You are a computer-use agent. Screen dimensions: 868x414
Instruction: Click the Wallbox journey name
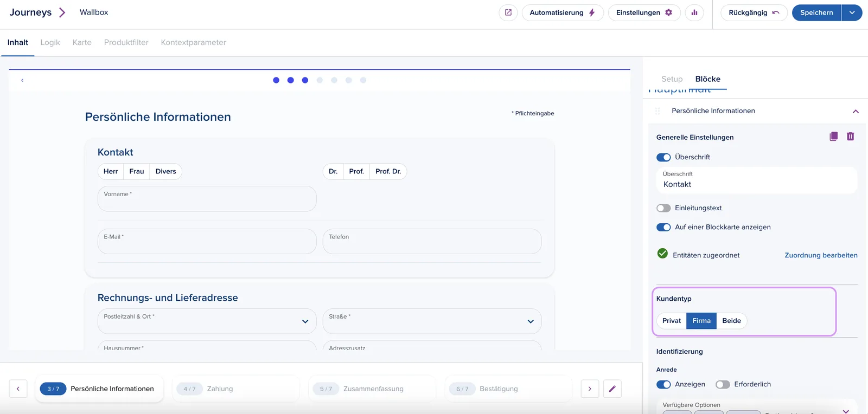(x=94, y=12)
